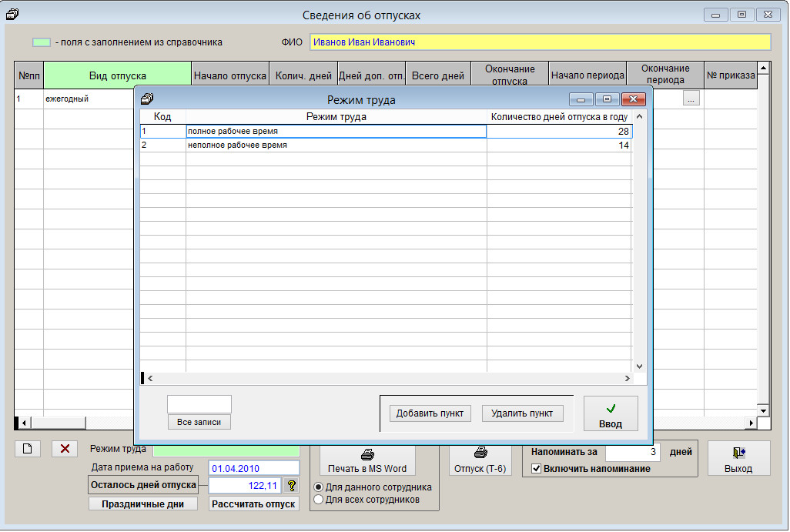The height and width of the screenshot is (532, 790).
Task: Click the Отпуск (Т-6) printer button
Action: [x=480, y=460]
